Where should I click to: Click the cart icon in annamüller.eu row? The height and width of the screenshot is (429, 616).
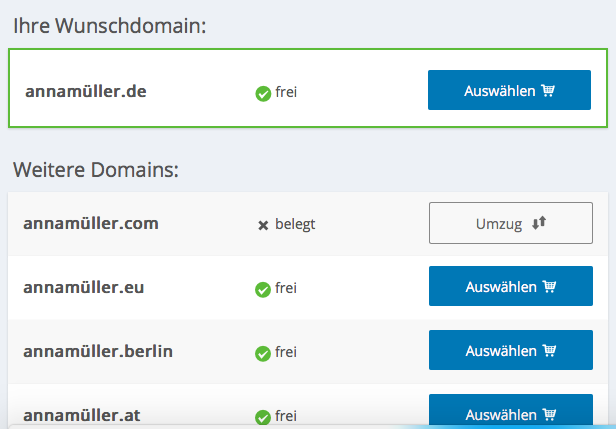coord(549,286)
